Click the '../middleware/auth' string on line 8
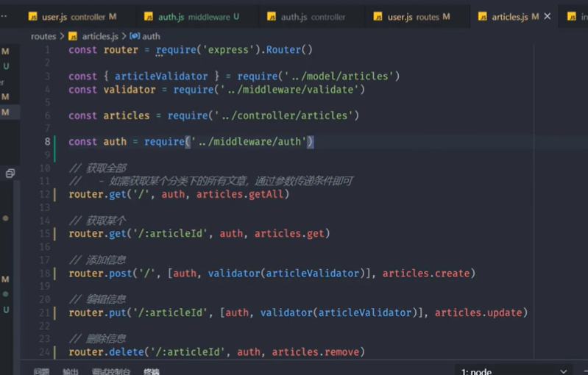This screenshot has height=375, width=588. (249, 142)
